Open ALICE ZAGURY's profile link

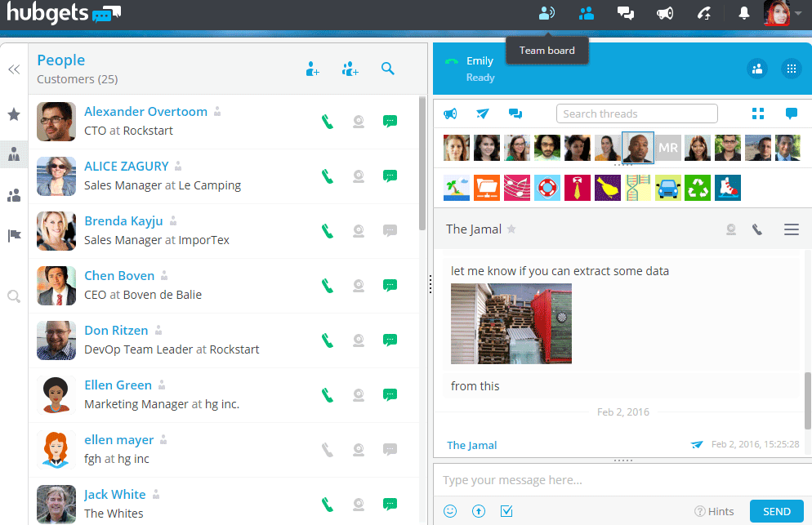tap(127, 167)
